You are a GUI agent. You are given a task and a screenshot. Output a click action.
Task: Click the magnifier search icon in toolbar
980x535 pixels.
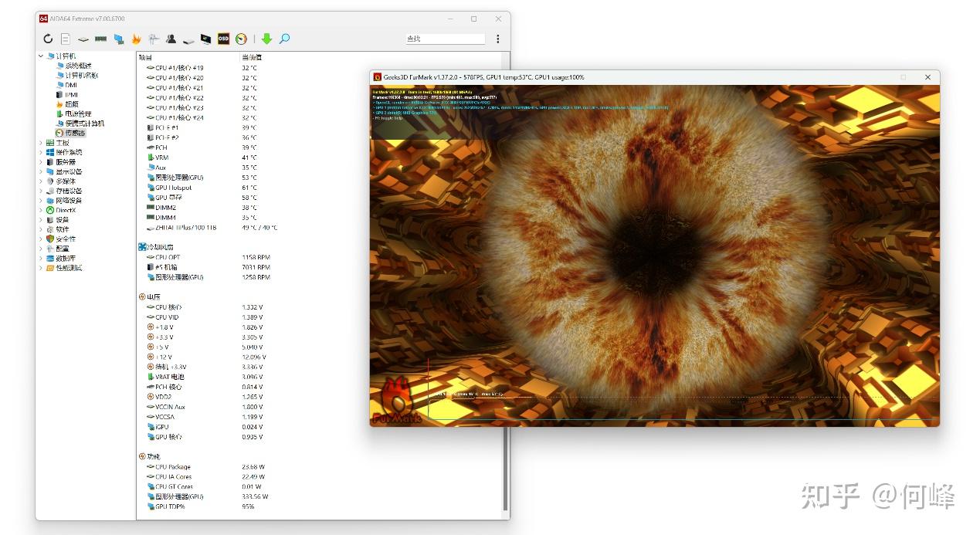click(284, 39)
